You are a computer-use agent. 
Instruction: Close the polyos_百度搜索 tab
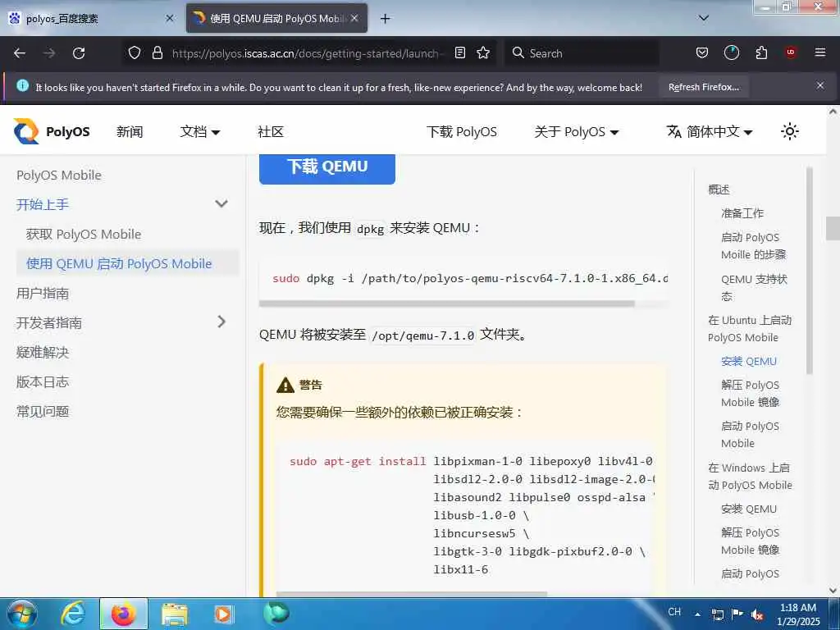[x=169, y=18]
